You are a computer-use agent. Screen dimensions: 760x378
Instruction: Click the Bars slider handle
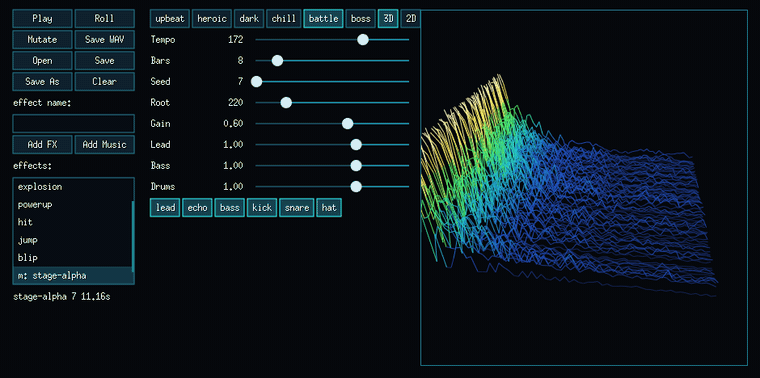coord(277,61)
